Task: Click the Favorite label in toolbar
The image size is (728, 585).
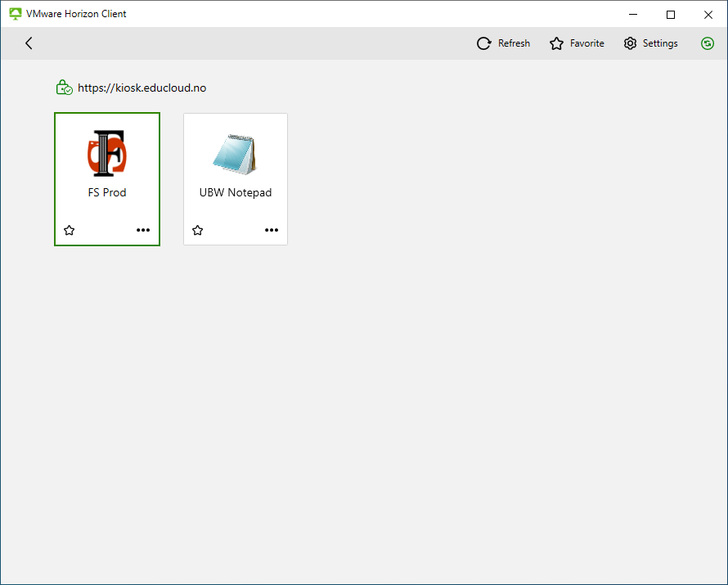Action: [586, 43]
